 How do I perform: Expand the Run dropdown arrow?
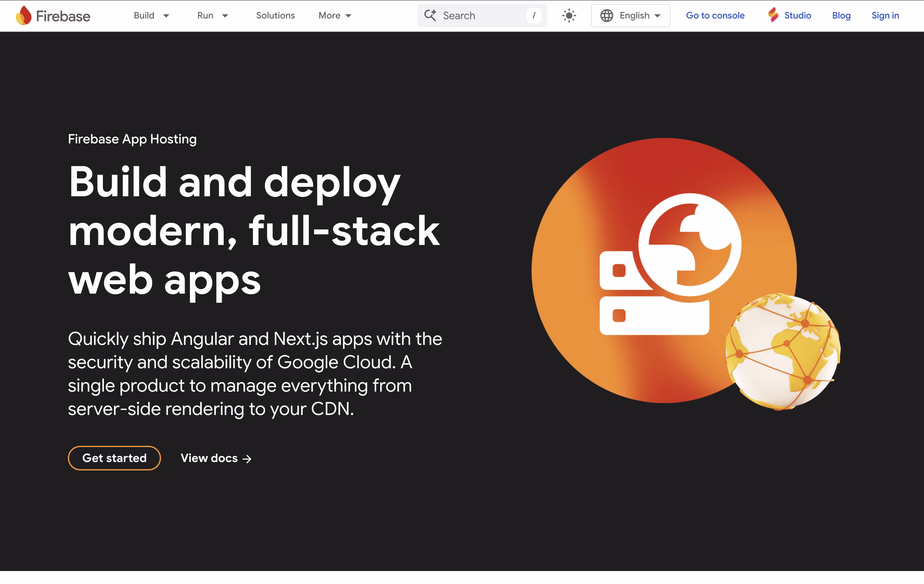[x=225, y=16]
